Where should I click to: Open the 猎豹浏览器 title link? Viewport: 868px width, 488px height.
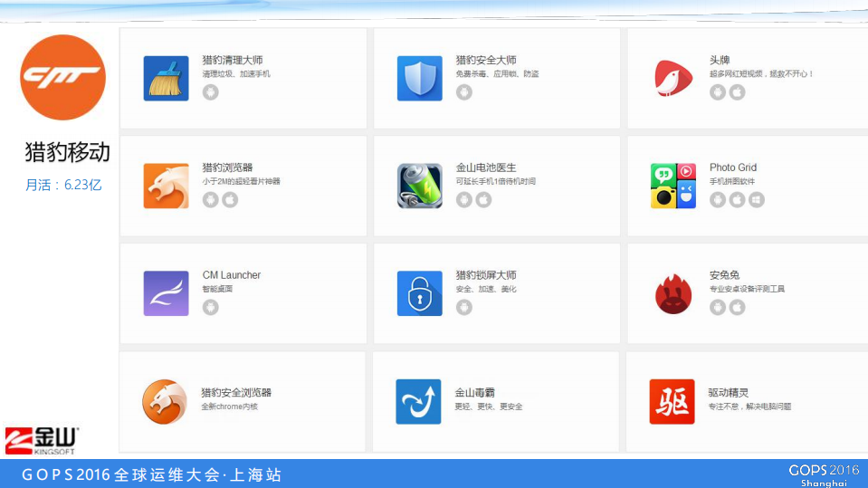[227, 167]
